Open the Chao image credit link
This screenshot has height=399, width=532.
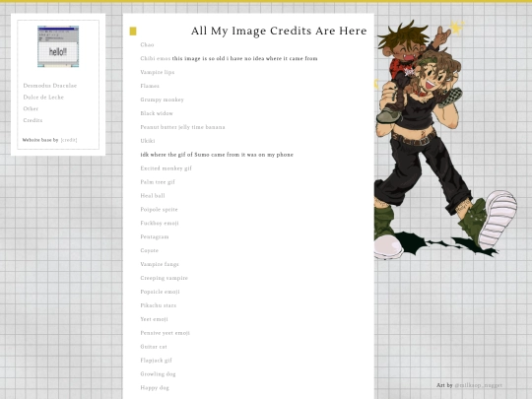pos(147,44)
